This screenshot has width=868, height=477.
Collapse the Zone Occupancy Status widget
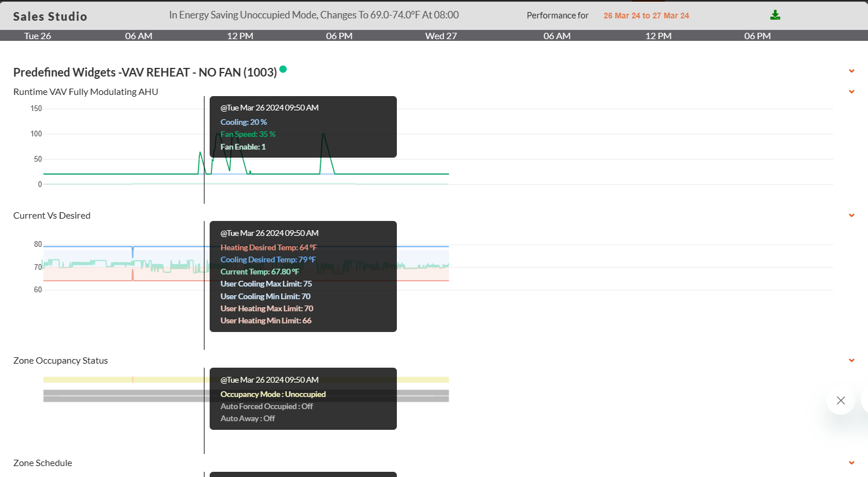(851, 360)
